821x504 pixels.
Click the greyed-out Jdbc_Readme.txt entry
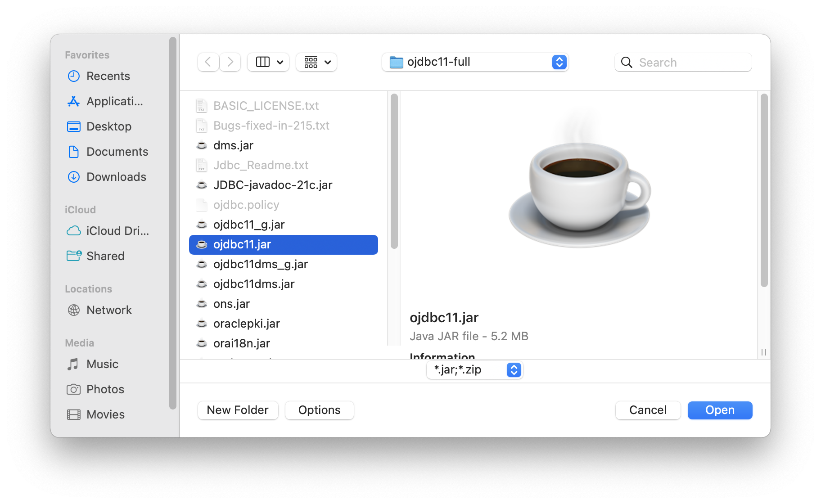pos(261,165)
